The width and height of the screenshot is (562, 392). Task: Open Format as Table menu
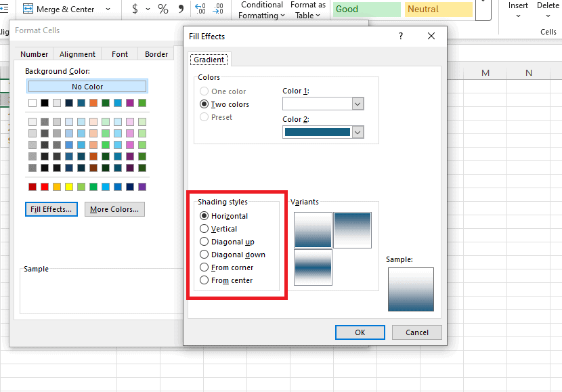point(308,10)
